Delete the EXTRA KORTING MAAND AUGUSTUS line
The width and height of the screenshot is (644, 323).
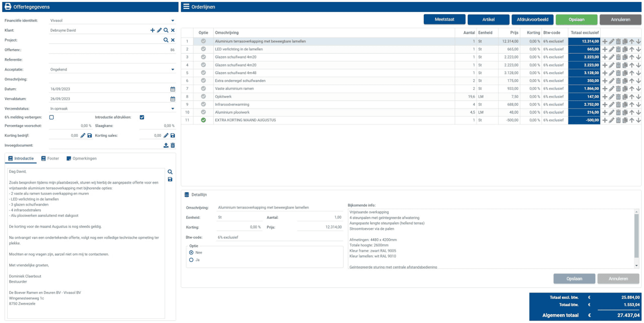pos(618,120)
